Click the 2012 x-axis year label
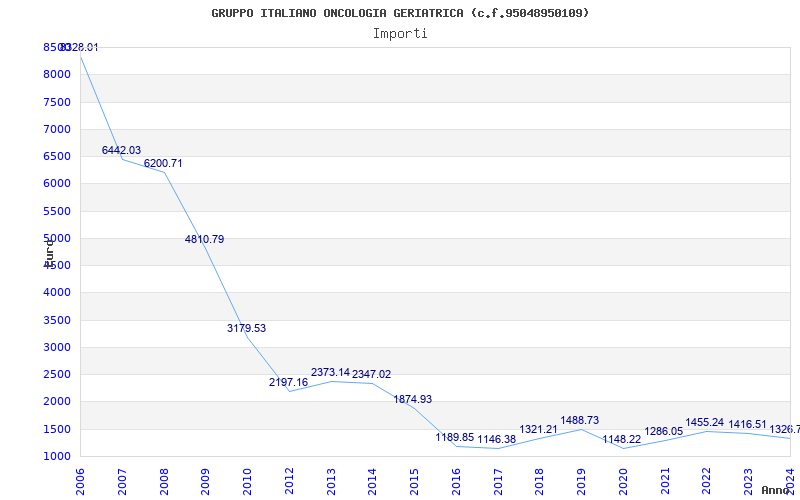The height and width of the screenshot is (500, 800). (289, 481)
